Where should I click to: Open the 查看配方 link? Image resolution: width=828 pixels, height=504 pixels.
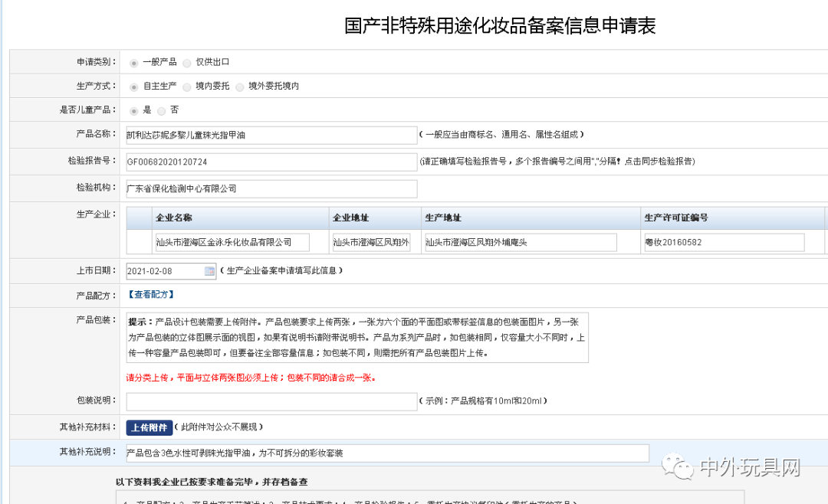click(151, 294)
